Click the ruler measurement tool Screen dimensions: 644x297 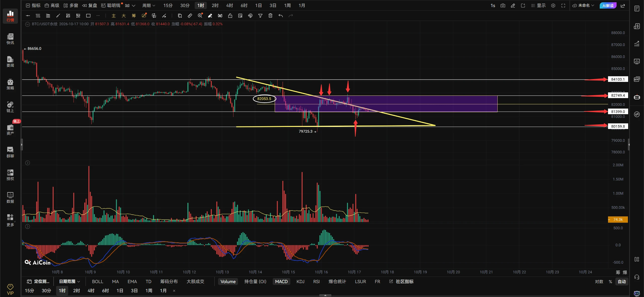click(190, 16)
